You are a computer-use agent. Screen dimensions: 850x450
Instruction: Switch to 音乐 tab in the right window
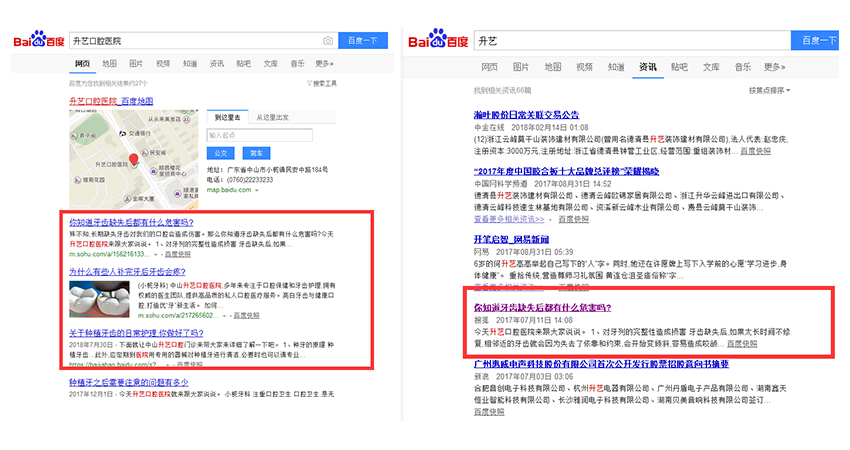pos(743,67)
